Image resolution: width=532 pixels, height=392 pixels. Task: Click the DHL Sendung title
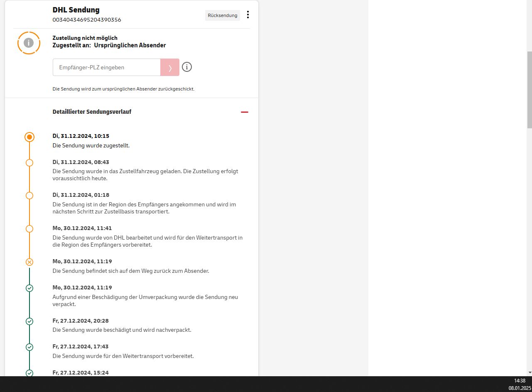[x=76, y=10]
